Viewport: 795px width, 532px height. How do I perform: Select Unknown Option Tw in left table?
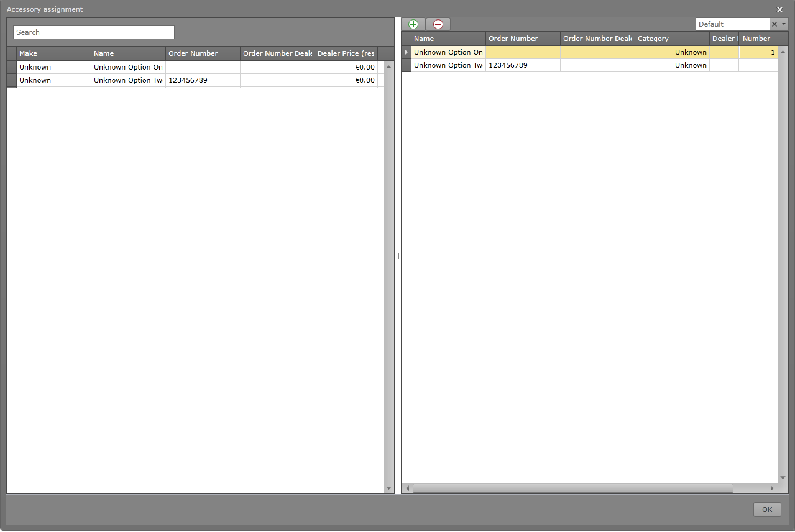click(x=128, y=80)
